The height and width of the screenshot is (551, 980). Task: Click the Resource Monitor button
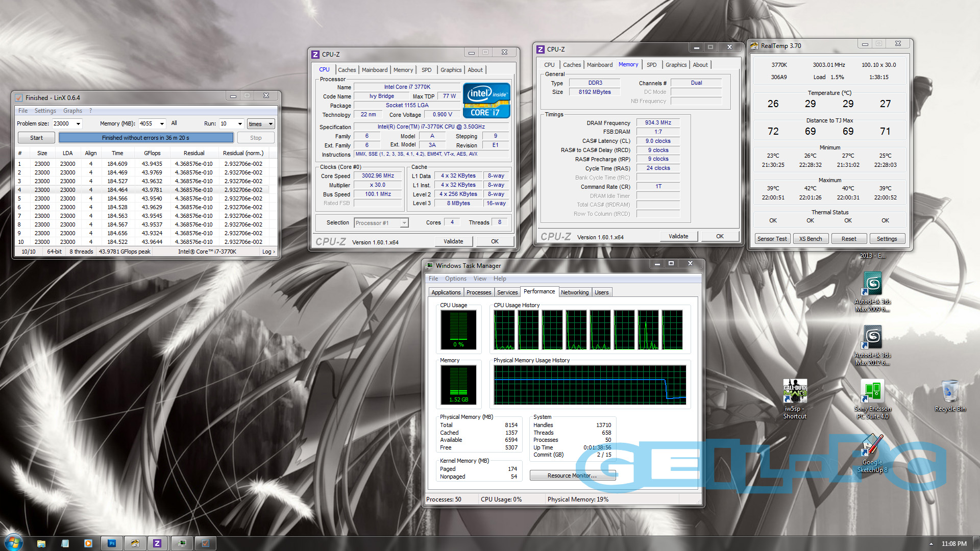pyautogui.click(x=572, y=475)
